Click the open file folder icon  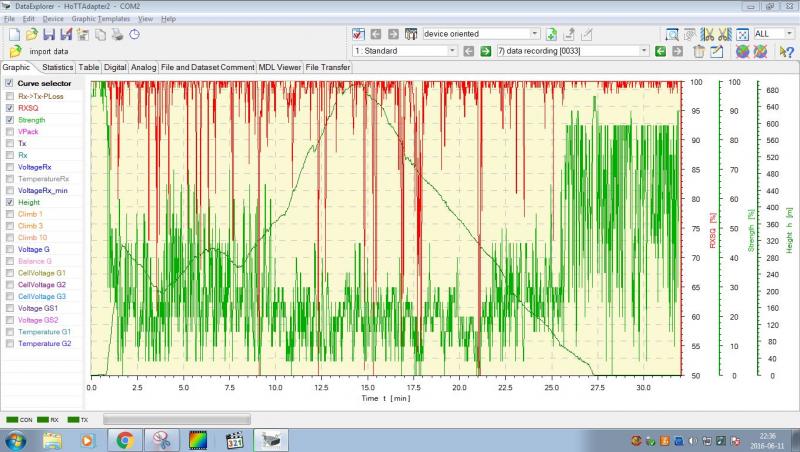[x=32, y=34]
